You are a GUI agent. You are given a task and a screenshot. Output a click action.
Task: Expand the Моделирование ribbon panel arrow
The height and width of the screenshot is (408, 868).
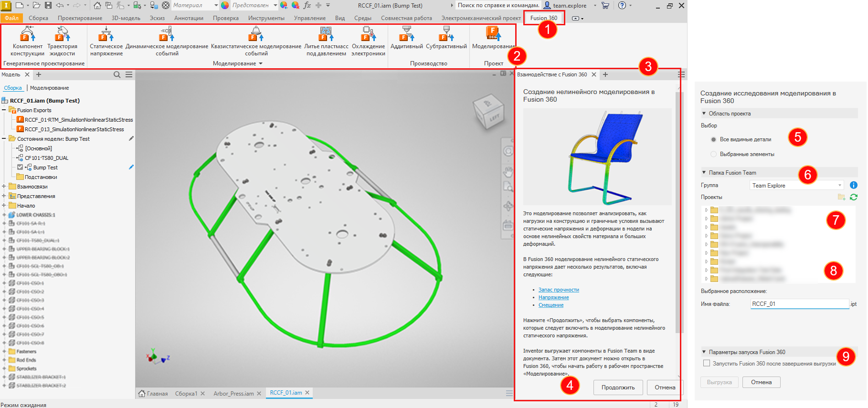click(261, 63)
